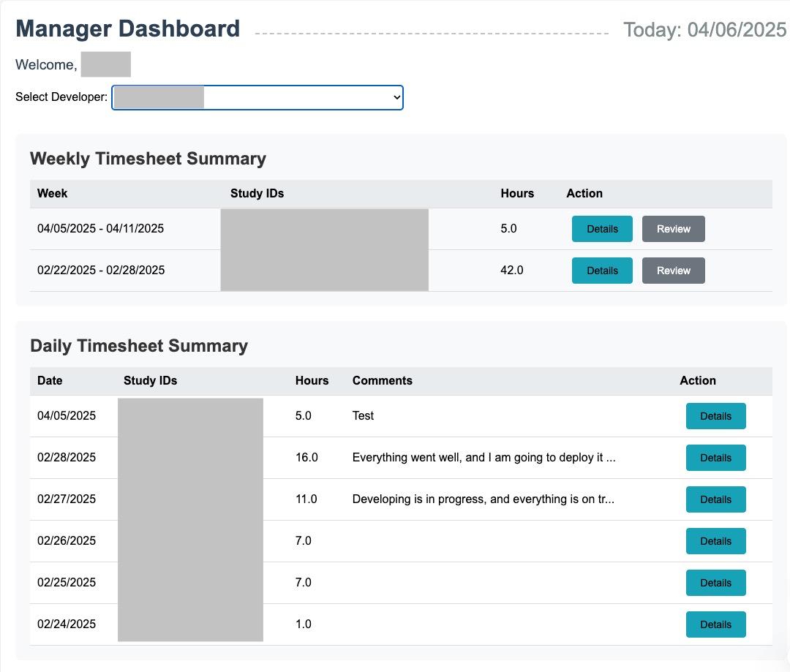The height and width of the screenshot is (672, 790).
Task: Select the week cell 02/22/2025 - 02/28/2025
Action: 101,271
